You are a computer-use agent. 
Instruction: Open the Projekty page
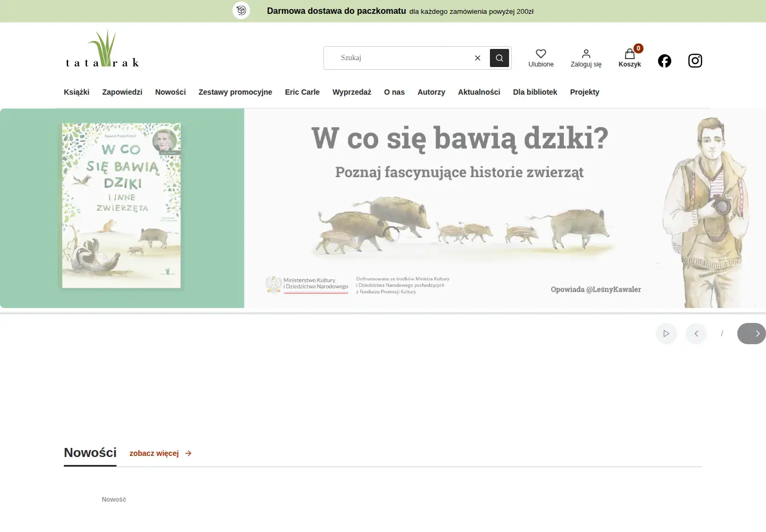[585, 92]
